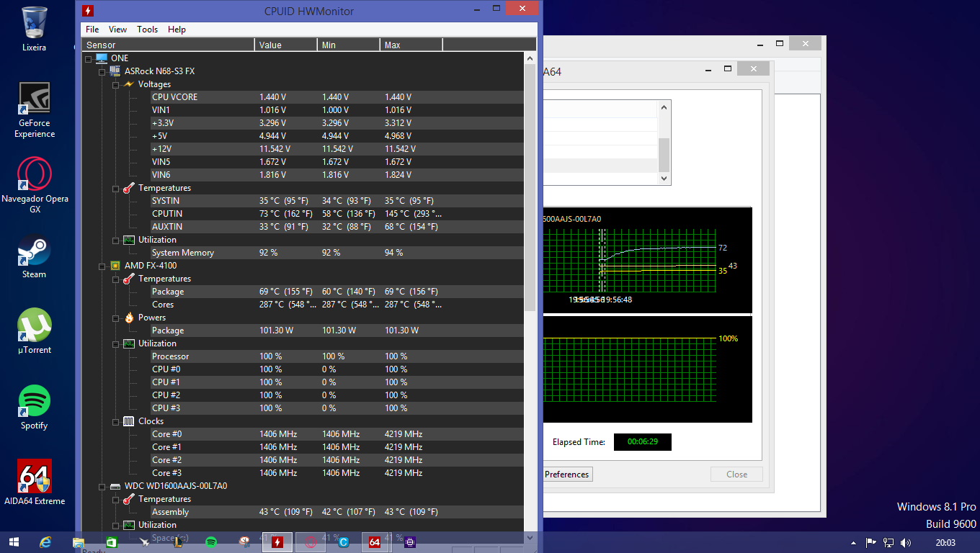
Task: Launch the Navegador Opera GX shortcut
Action: pyautogui.click(x=35, y=185)
